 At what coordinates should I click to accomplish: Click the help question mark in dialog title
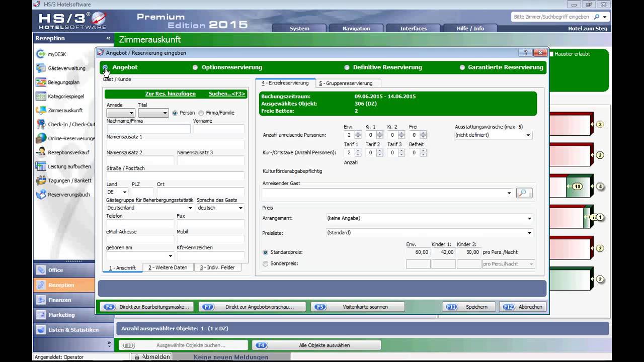[x=525, y=53]
